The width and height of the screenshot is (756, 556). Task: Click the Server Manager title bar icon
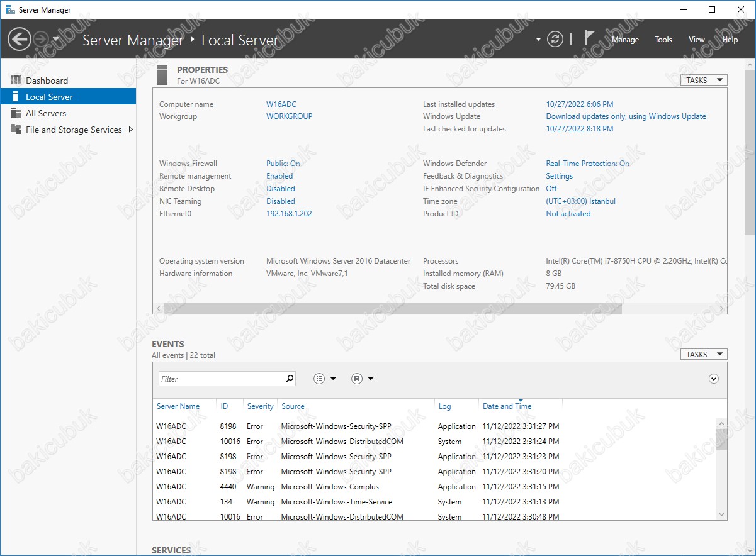click(x=11, y=9)
